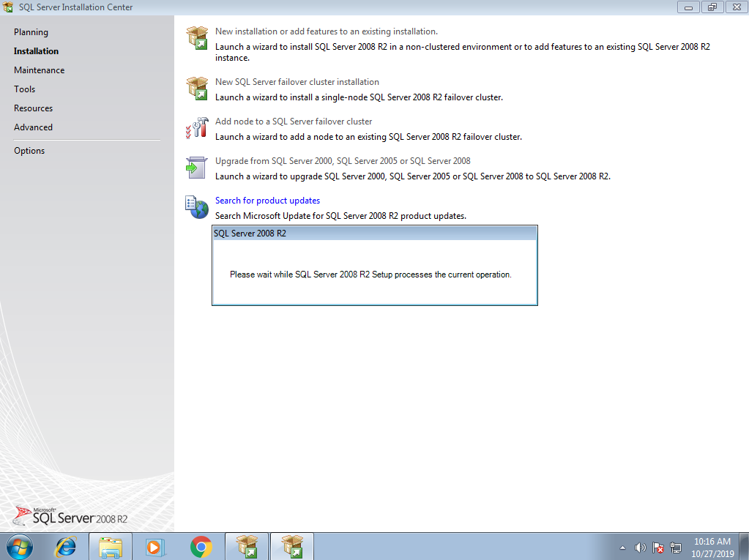
Task: Open the Options section
Action: [29, 151]
